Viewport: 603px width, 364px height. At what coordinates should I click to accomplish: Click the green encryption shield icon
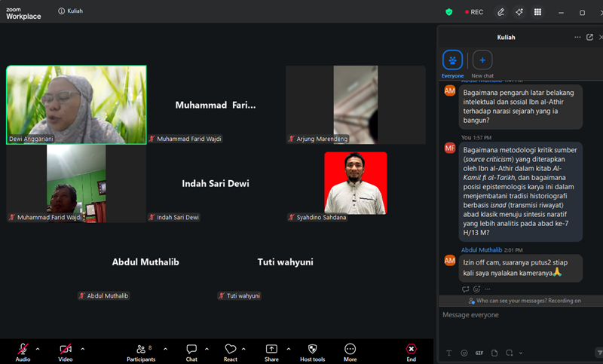448,12
